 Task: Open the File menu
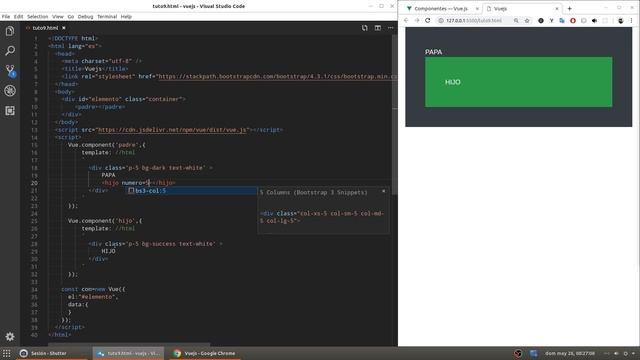pyautogui.click(x=6, y=17)
